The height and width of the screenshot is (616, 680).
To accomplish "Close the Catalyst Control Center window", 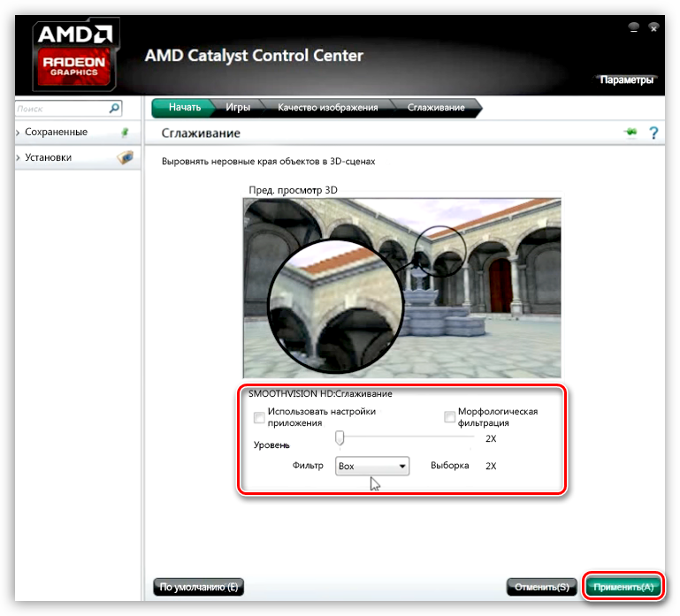I will 653,27.
